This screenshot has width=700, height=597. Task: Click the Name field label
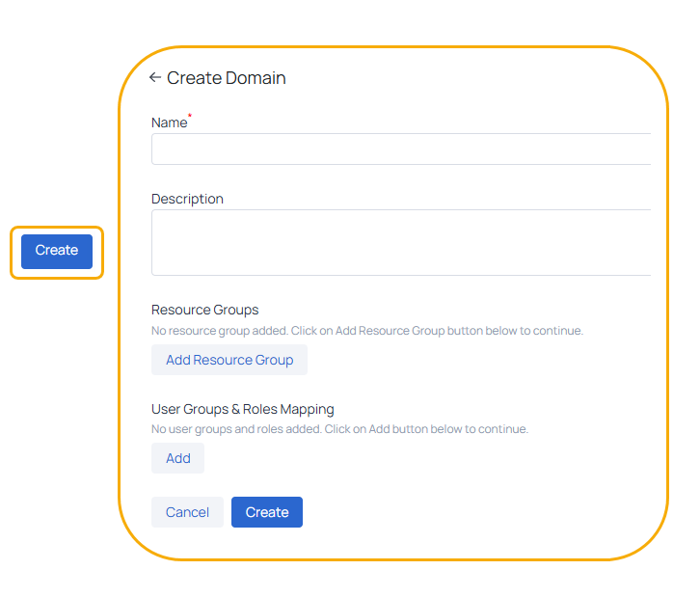pos(169,122)
